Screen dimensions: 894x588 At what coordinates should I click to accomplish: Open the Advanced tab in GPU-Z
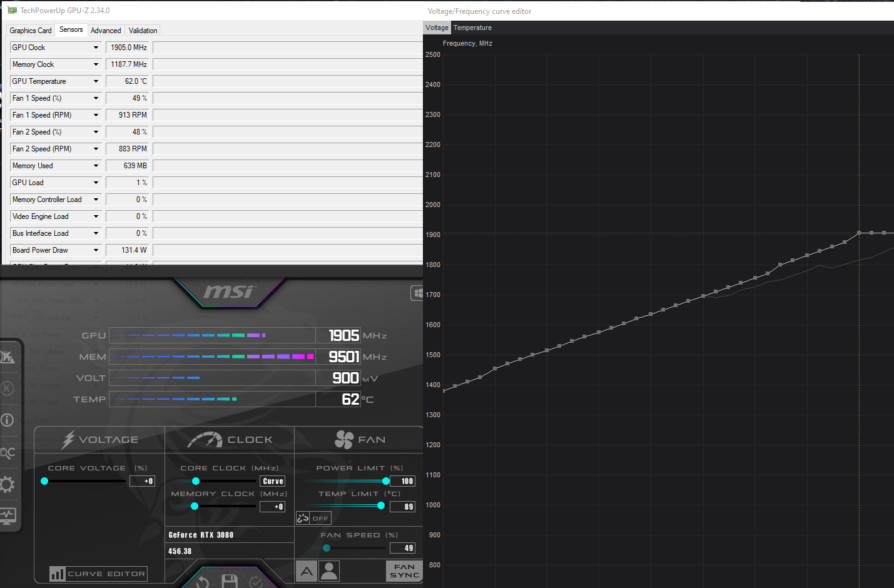(106, 31)
